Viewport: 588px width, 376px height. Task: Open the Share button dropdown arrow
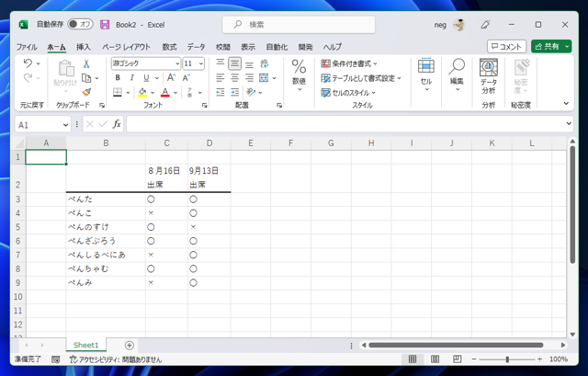point(567,47)
